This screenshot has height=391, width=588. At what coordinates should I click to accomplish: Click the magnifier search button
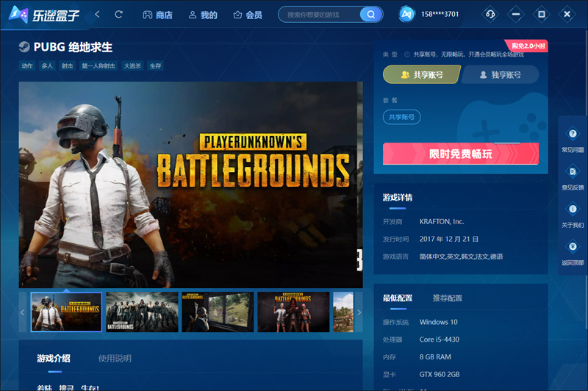[x=371, y=15]
